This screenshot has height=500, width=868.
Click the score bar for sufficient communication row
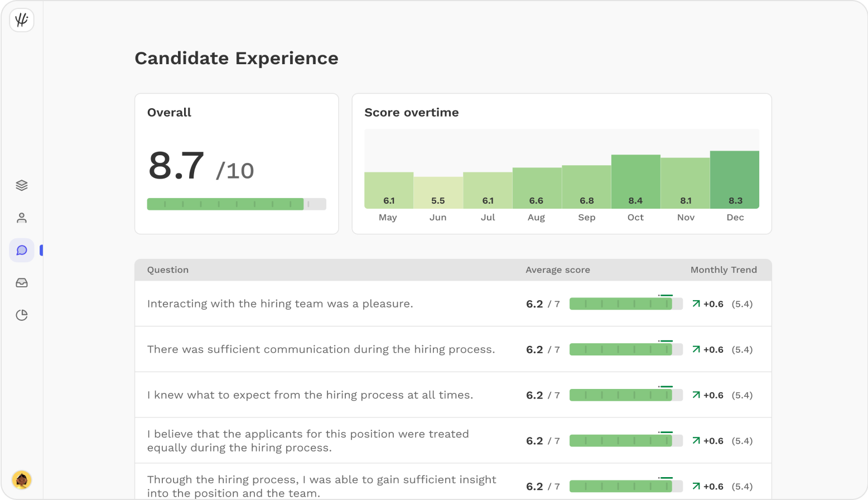[626, 350]
